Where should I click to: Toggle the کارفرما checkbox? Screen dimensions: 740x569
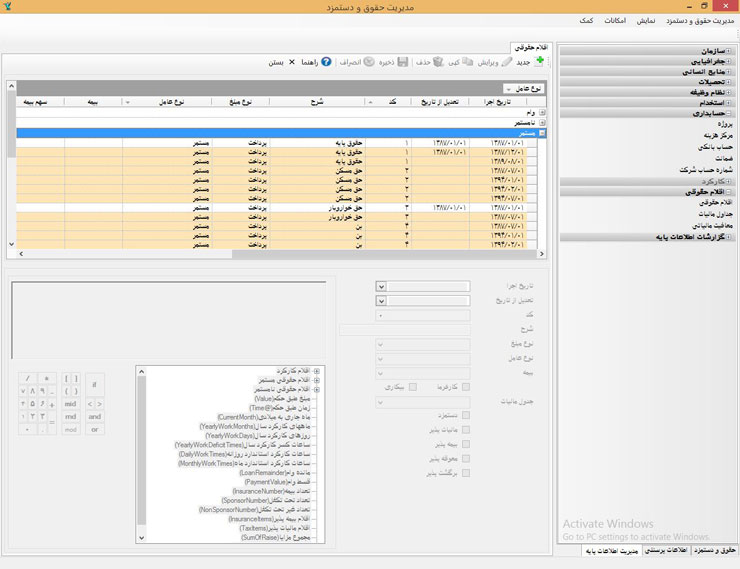[466, 385]
